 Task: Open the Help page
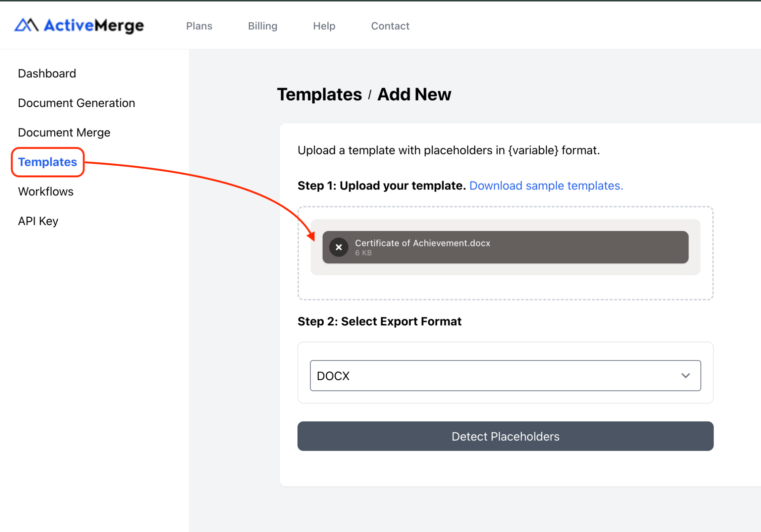(x=324, y=26)
